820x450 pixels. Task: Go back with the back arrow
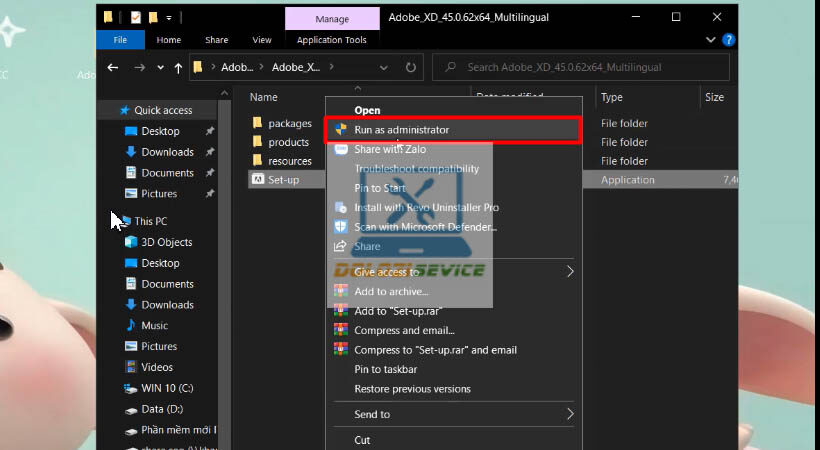(112, 68)
